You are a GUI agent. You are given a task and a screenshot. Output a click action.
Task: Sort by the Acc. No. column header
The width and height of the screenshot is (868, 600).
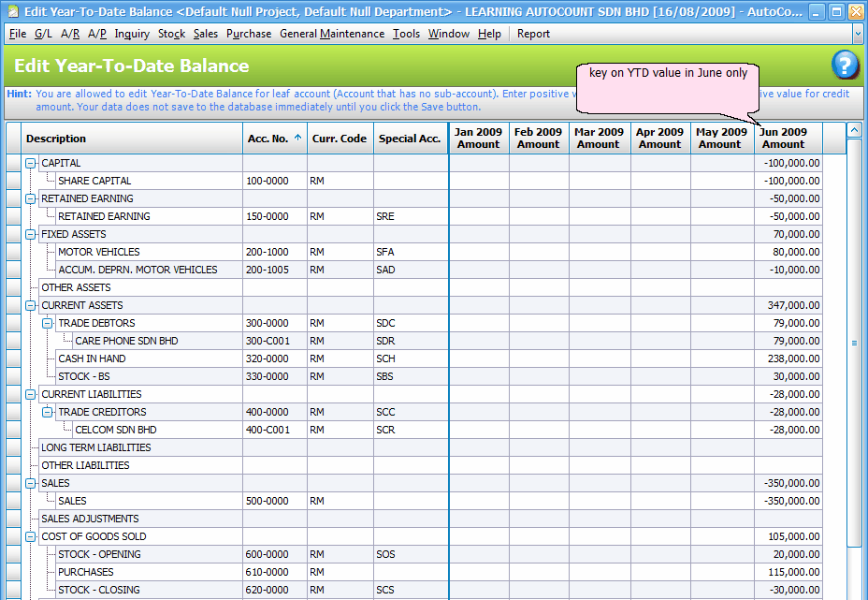click(x=275, y=139)
